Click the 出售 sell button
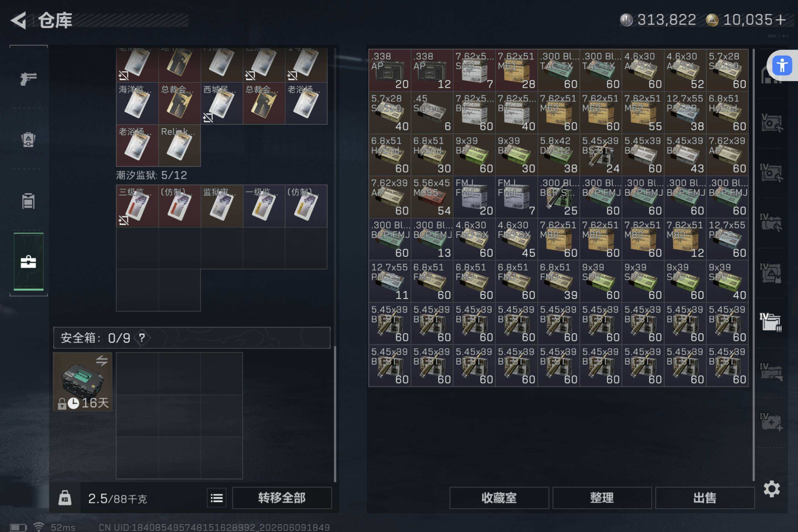798x532 pixels. 705,498
